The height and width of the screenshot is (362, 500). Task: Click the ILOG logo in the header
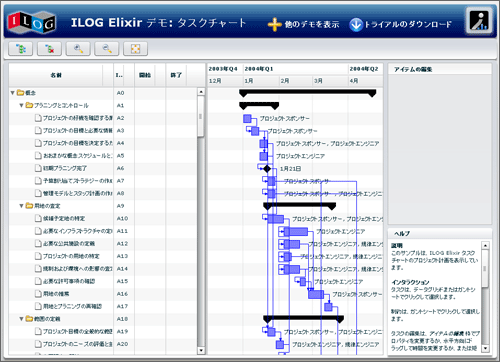tap(32, 22)
